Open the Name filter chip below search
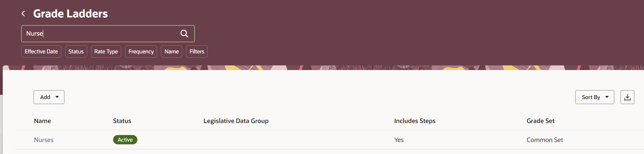 coord(172,51)
